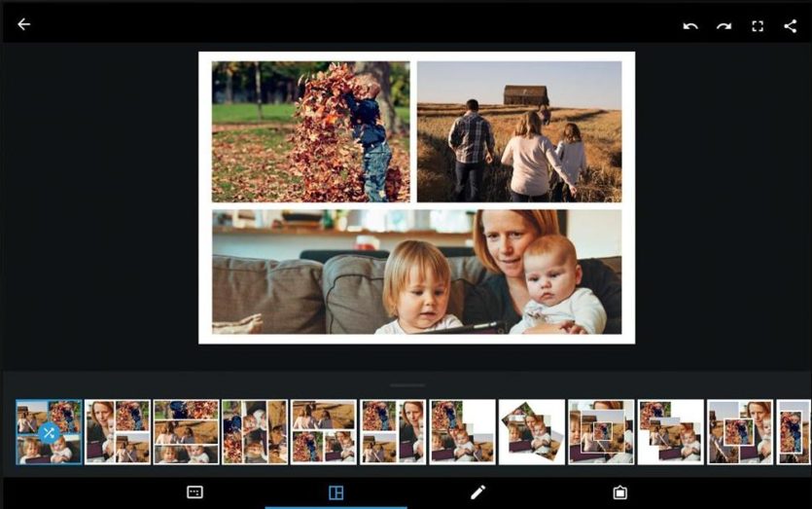Pick the nested centered frames layout

pos(601,432)
